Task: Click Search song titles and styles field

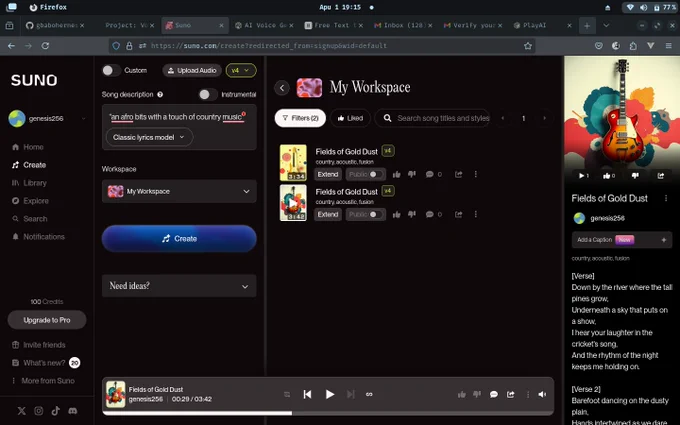Action: [x=432, y=118]
